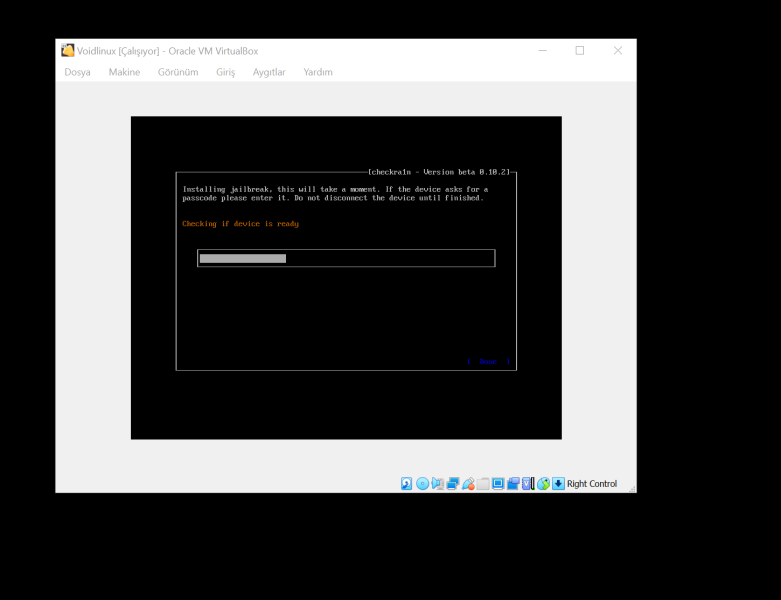Screen dimensions: 781x600
Task: Open the Makine menu
Action: coord(124,72)
